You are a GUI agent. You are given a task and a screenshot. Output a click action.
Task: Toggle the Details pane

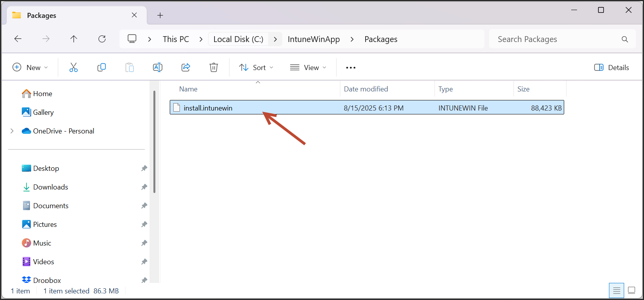[611, 67]
